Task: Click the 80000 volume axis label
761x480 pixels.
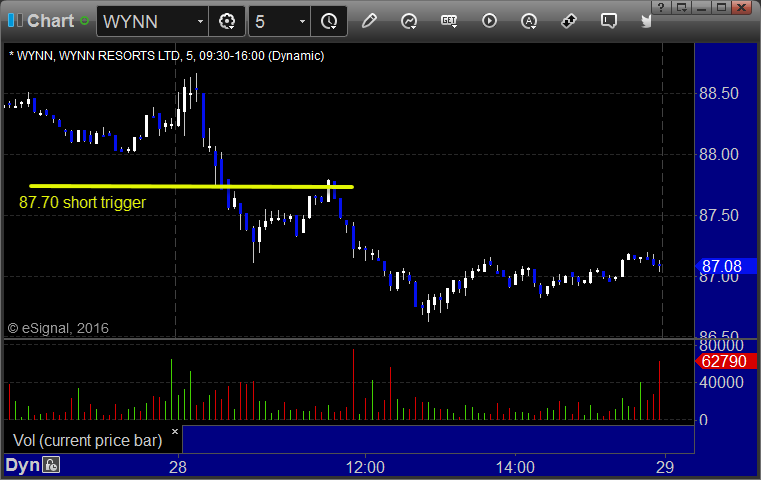Action: pyautogui.click(x=721, y=345)
